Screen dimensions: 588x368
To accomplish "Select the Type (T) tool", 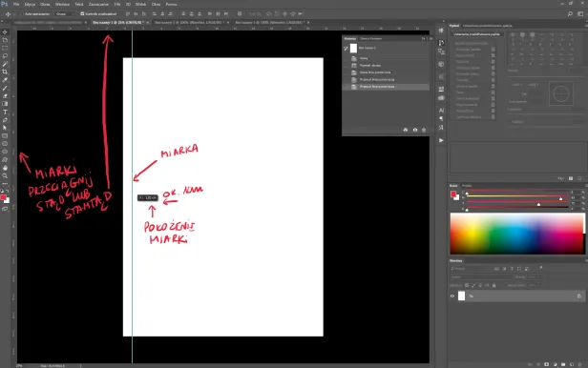I will tap(5, 112).
